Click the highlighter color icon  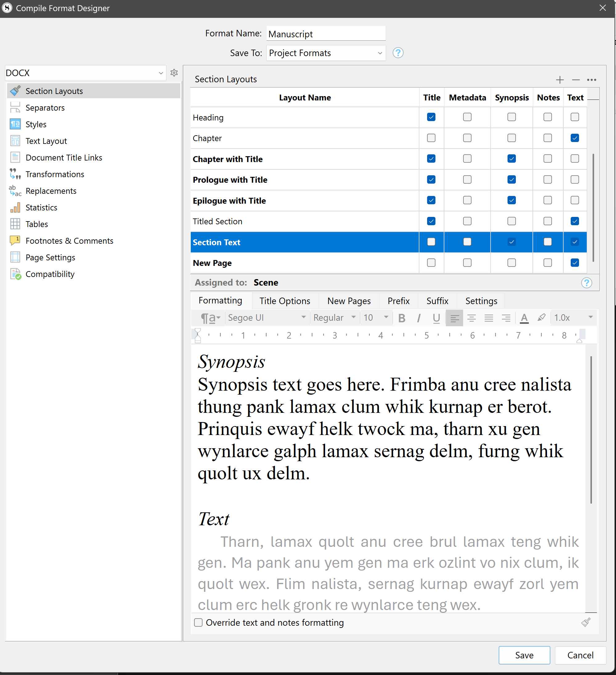tap(541, 317)
